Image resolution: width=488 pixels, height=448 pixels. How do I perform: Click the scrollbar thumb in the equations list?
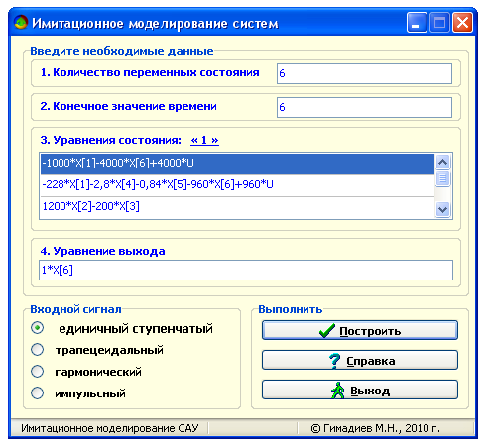pos(442,178)
